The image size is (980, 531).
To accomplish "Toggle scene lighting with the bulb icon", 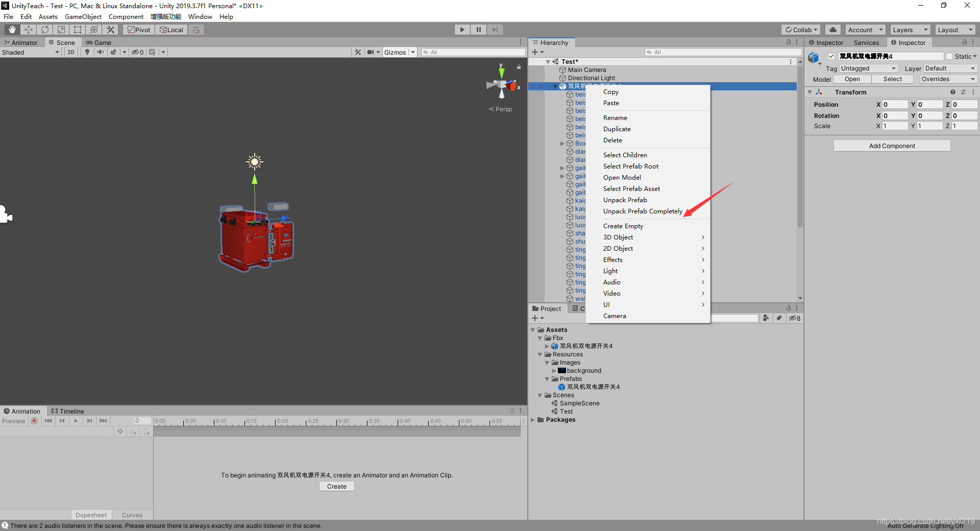I will 87,52.
